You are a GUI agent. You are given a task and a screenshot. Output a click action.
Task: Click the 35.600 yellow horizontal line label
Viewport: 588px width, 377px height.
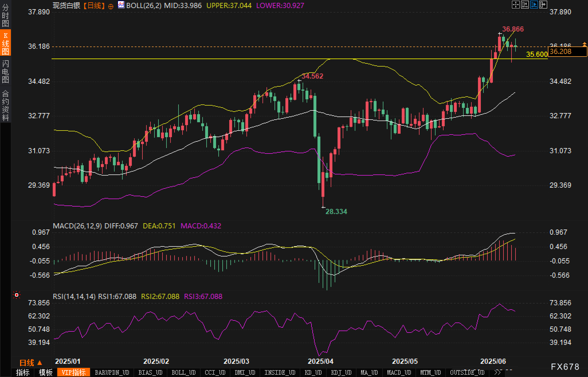coord(537,54)
